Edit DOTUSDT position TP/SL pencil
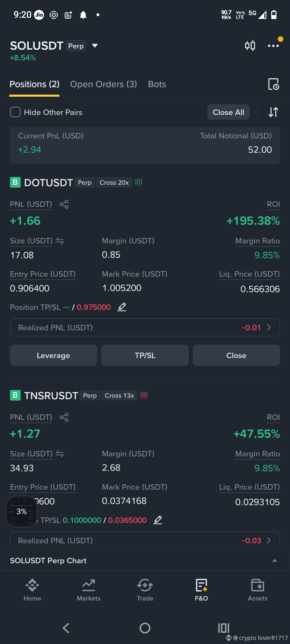The height and width of the screenshot is (644, 290). click(122, 307)
